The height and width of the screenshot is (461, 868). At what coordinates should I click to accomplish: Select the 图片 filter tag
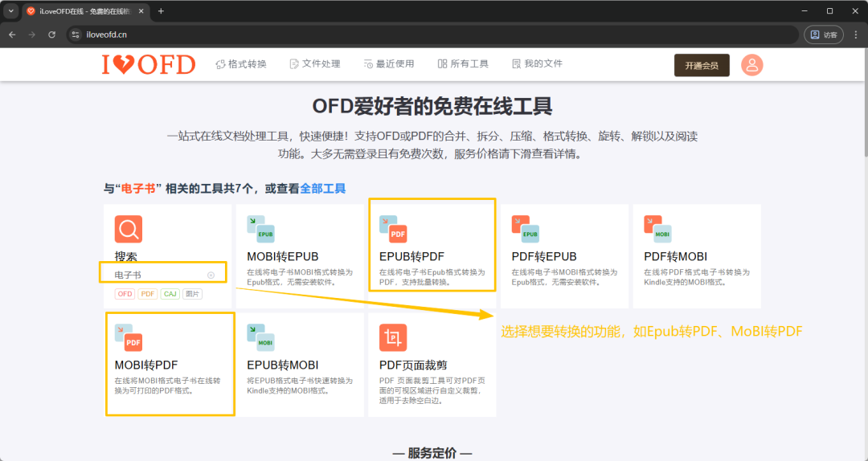(192, 294)
